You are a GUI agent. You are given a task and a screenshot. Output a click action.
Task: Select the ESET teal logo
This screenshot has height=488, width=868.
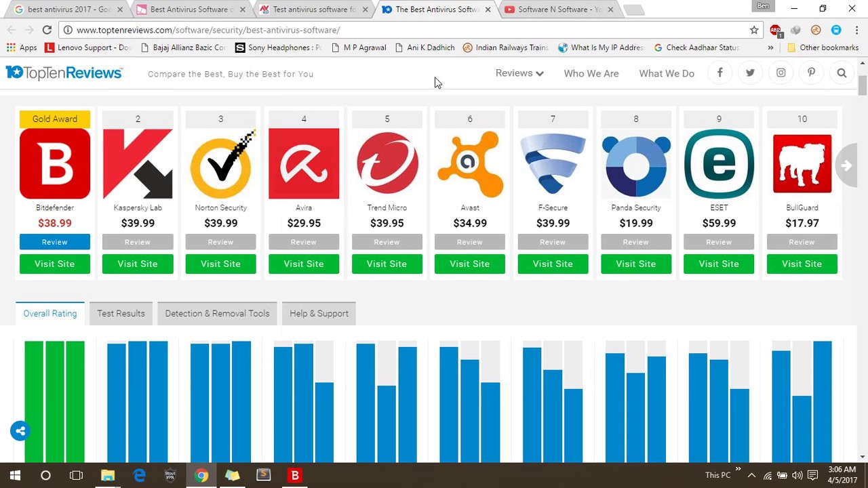click(x=719, y=163)
